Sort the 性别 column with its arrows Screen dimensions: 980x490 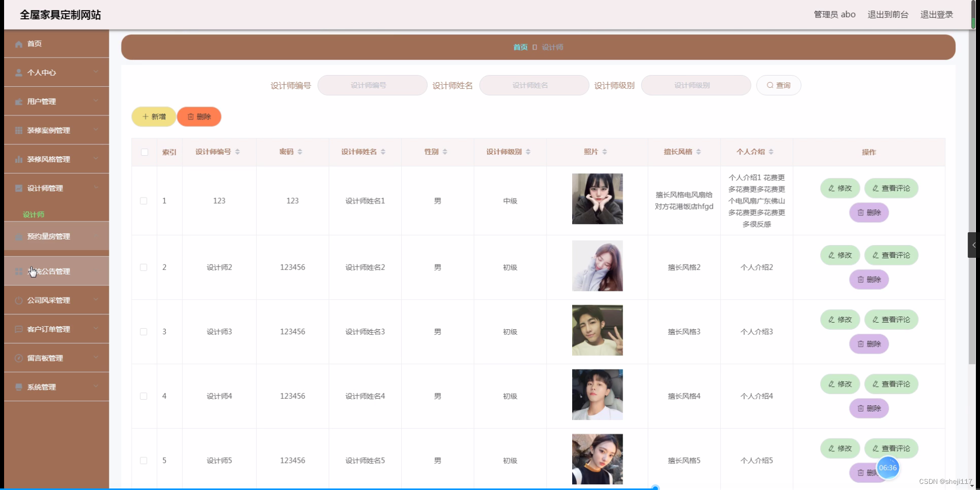click(445, 152)
